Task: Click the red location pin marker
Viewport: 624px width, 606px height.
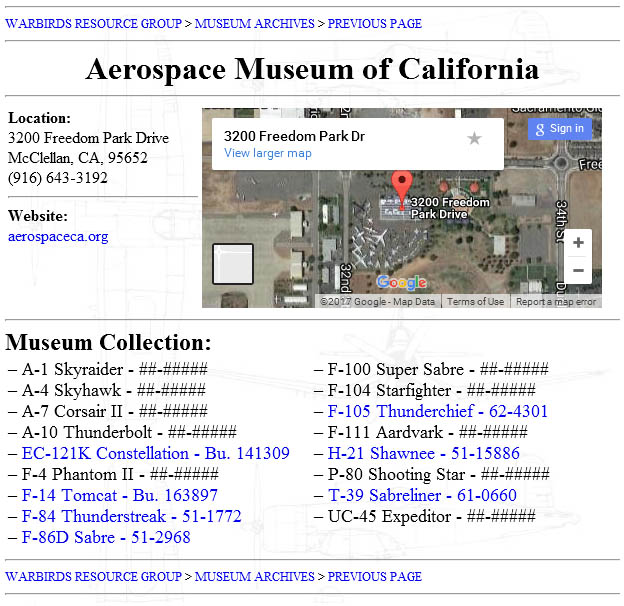Action: point(402,187)
